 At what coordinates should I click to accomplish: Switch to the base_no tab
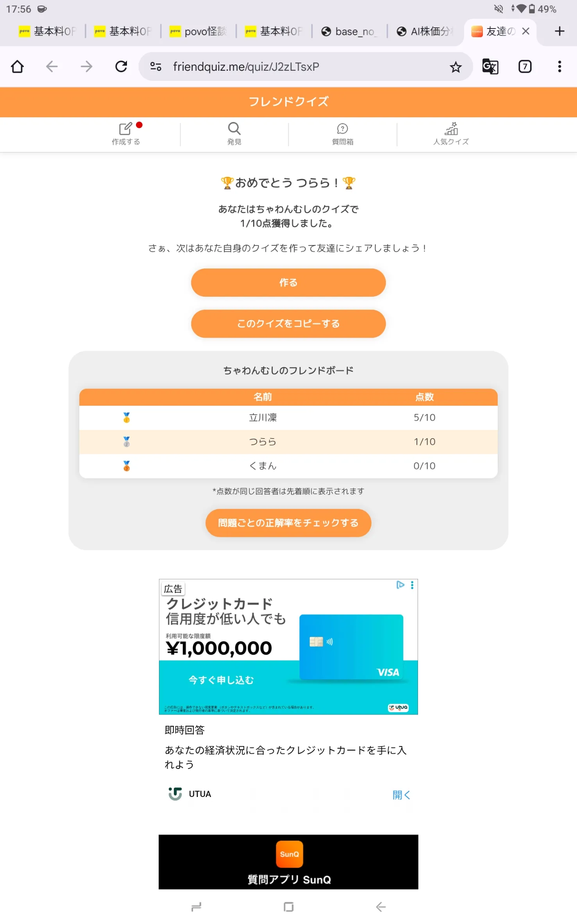[349, 31]
